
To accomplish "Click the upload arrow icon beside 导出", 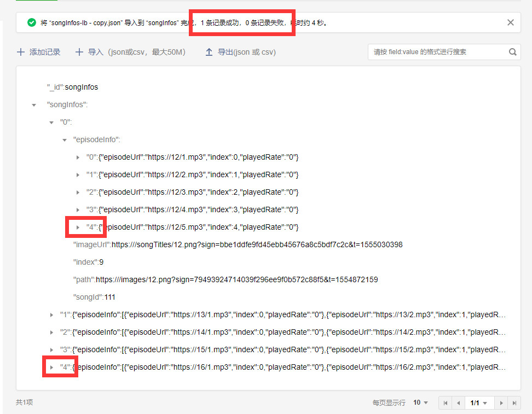I will 209,52.
